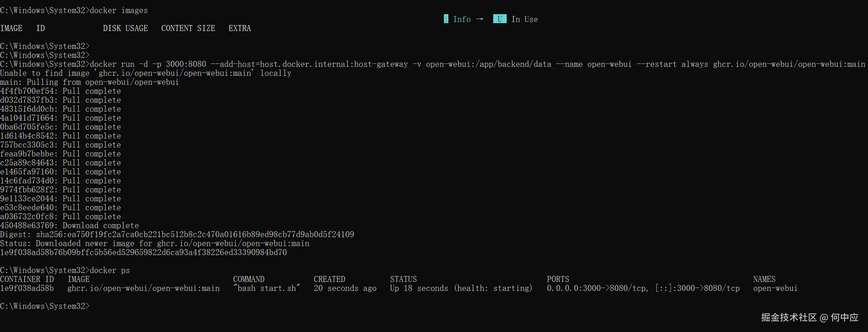Click the 'STATUS' column header
The image size is (868, 332).
point(404,279)
